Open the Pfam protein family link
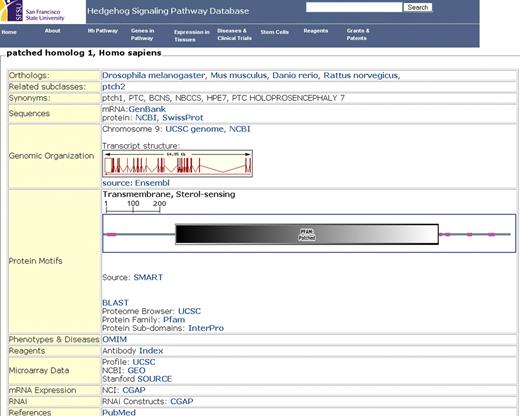 pyautogui.click(x=174, y=320)
